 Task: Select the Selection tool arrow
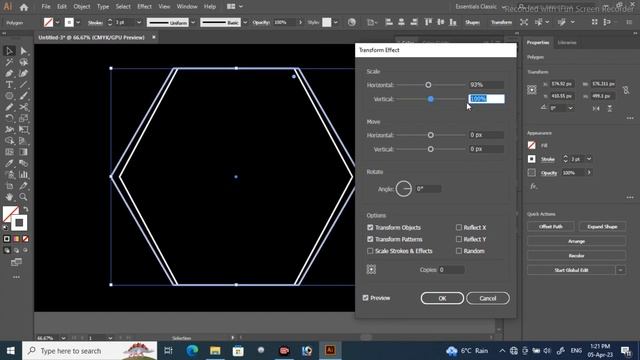coord(9,51)
